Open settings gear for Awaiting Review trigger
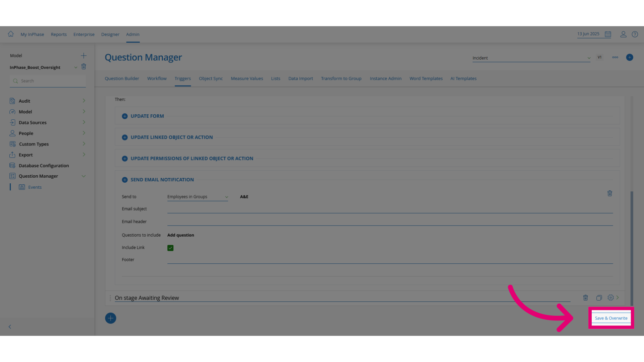Viewport: 644px width, 362px height. tap(611, 297)
